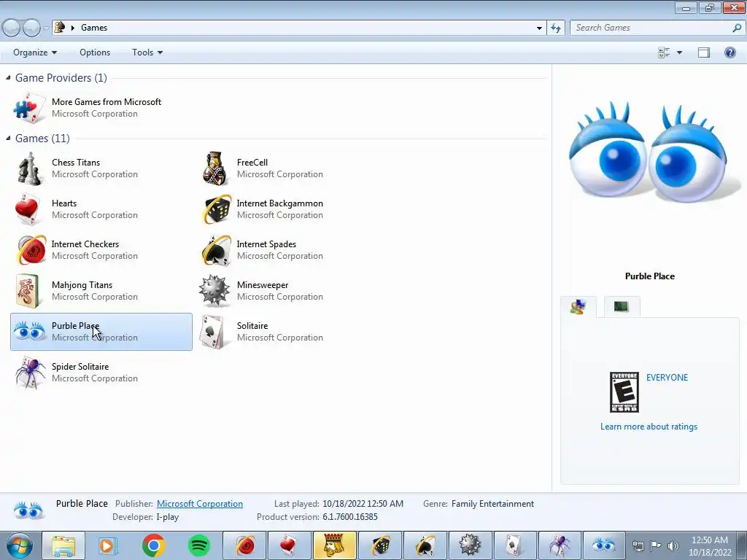
Task: Click the volume speaker tray icon
Action: pyautogui.click(x=673, y=545)
